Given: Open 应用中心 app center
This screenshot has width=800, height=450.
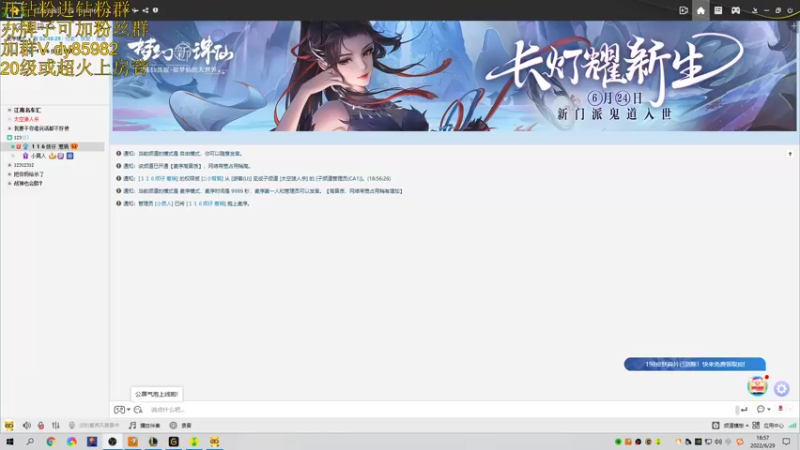Looking at the screenshot, I should click(x=768, y=425).
